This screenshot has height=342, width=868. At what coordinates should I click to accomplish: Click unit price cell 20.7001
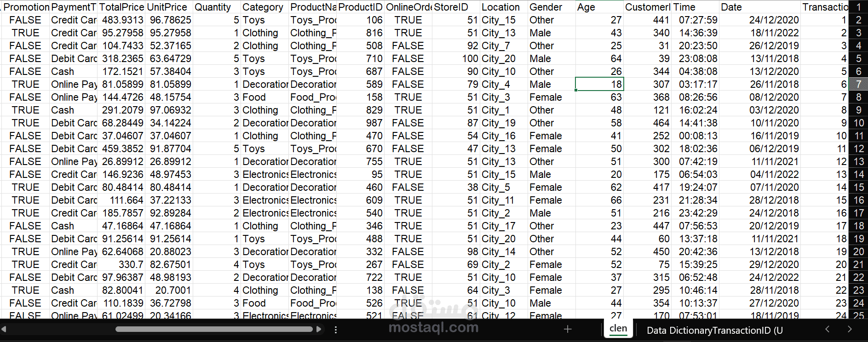tap(169, 291)
